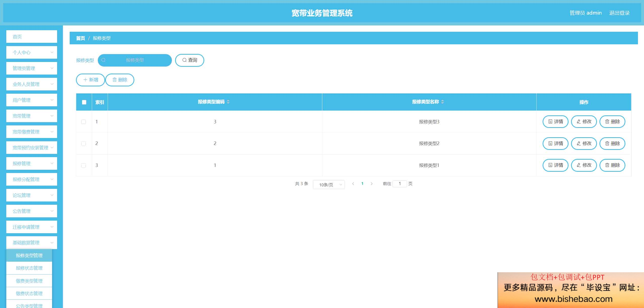Expand the 个人中心 menu

click(x=32, y=52)
